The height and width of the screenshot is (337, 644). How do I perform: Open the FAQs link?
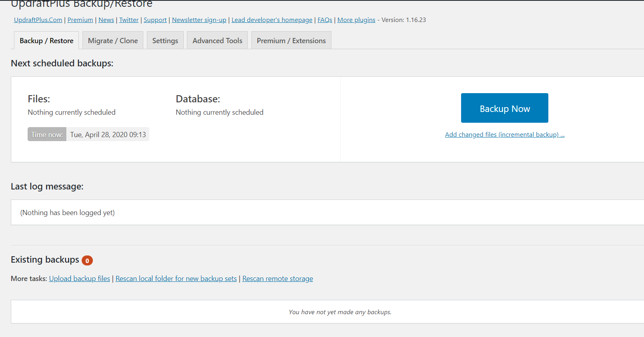(x=325, y=20)
